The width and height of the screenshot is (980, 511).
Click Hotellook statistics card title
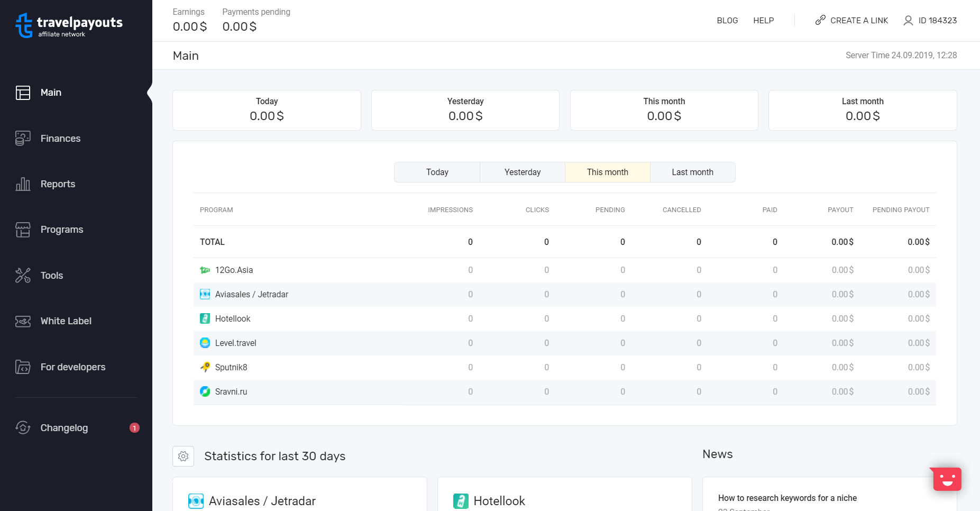click(x=499, y=501)
